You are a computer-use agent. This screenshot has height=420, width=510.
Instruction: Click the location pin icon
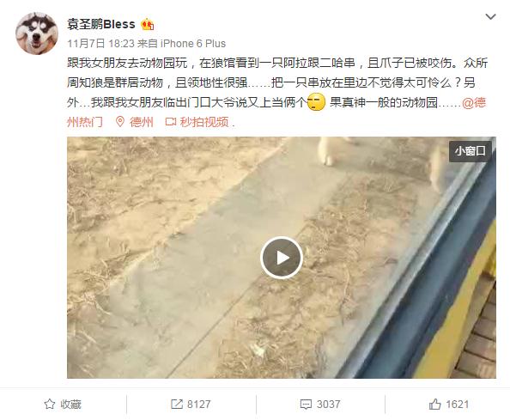click(x=120, y=122)
